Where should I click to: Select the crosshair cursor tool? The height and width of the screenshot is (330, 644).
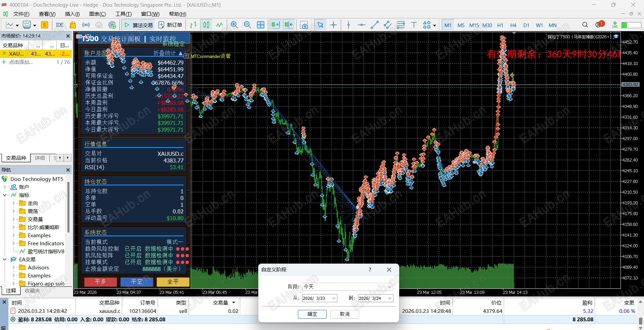(333, 25)
